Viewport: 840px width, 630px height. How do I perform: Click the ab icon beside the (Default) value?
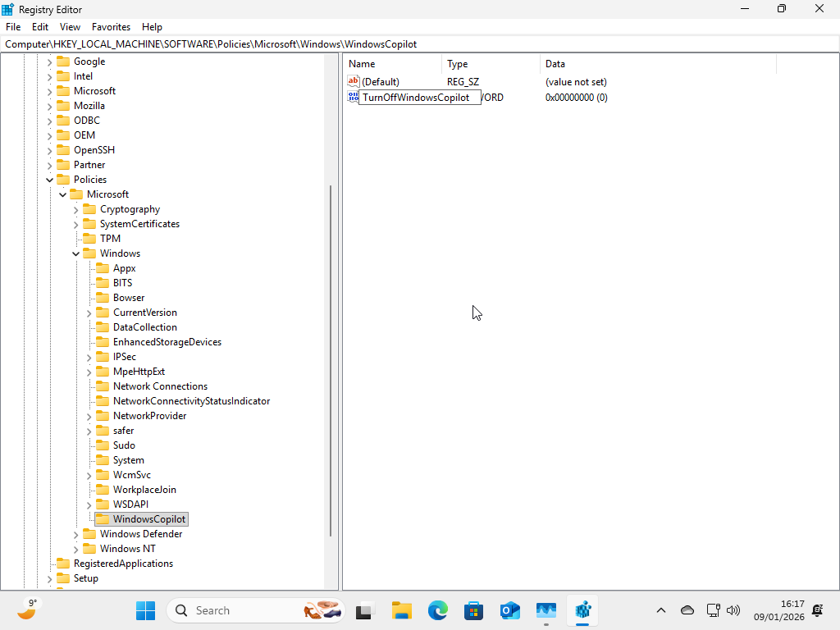(x=353, y=81)
